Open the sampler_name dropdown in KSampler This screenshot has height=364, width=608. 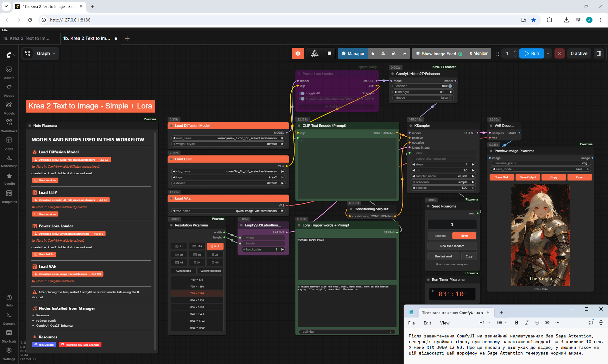[x=443, y=176]
